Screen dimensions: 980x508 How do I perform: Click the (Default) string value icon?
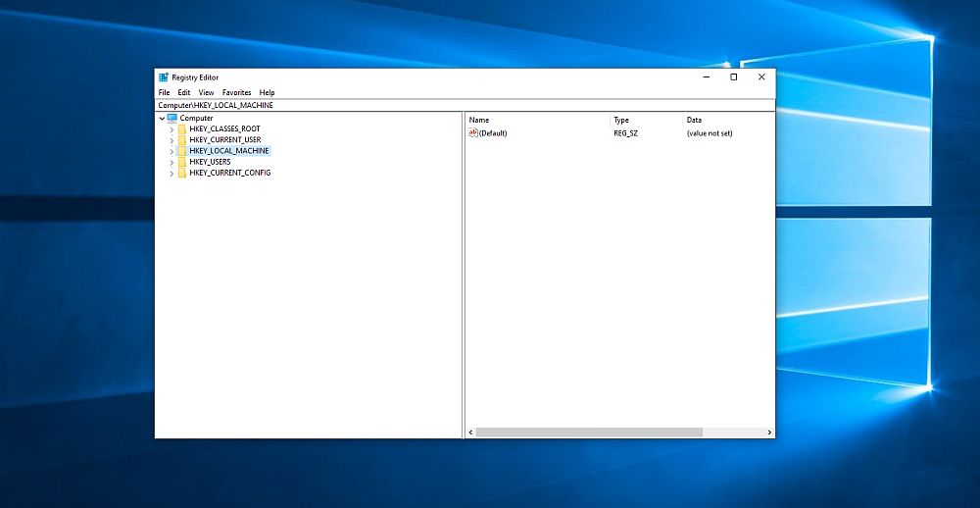click(473, 133)
